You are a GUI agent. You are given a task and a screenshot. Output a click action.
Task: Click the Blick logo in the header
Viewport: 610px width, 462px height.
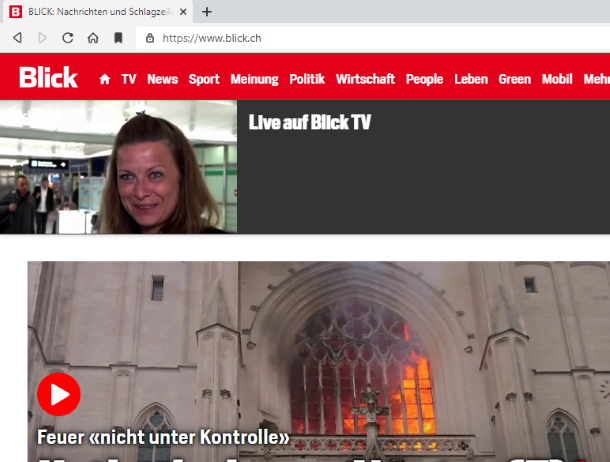pos(49,77)
